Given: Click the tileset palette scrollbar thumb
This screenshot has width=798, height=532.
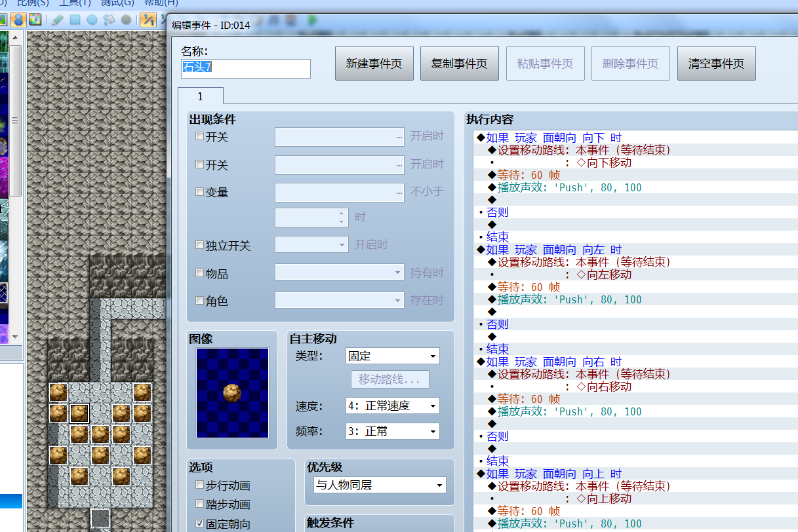Looking at the screenshot, I should click(x=16, y=121).
